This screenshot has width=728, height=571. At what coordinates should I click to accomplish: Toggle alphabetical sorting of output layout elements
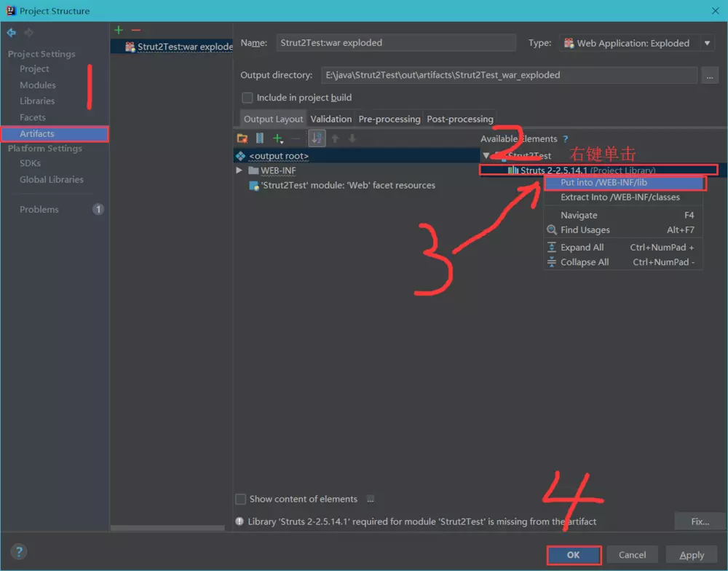[x=317, y=138]
